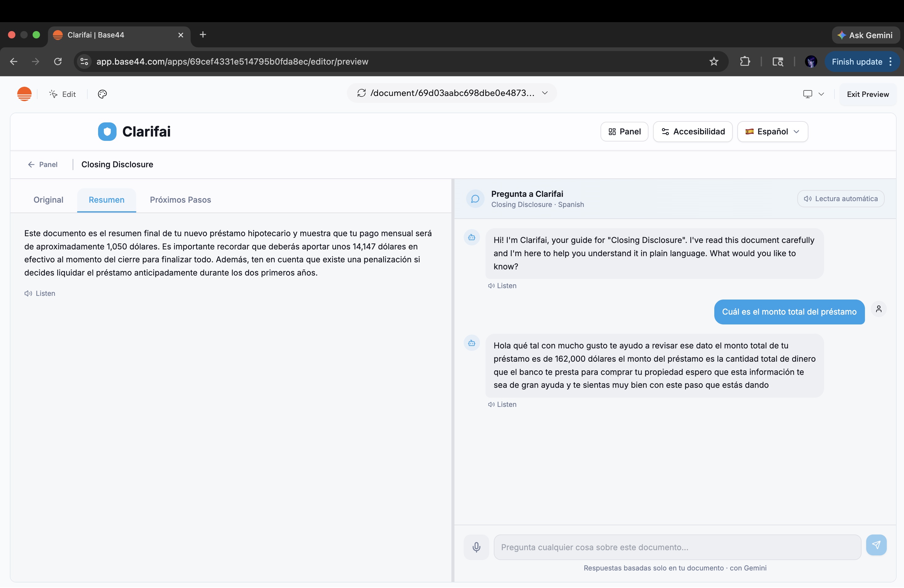Bookmark page with star icon
This screenshot has width=904, height=588.
tap(714, 62)
